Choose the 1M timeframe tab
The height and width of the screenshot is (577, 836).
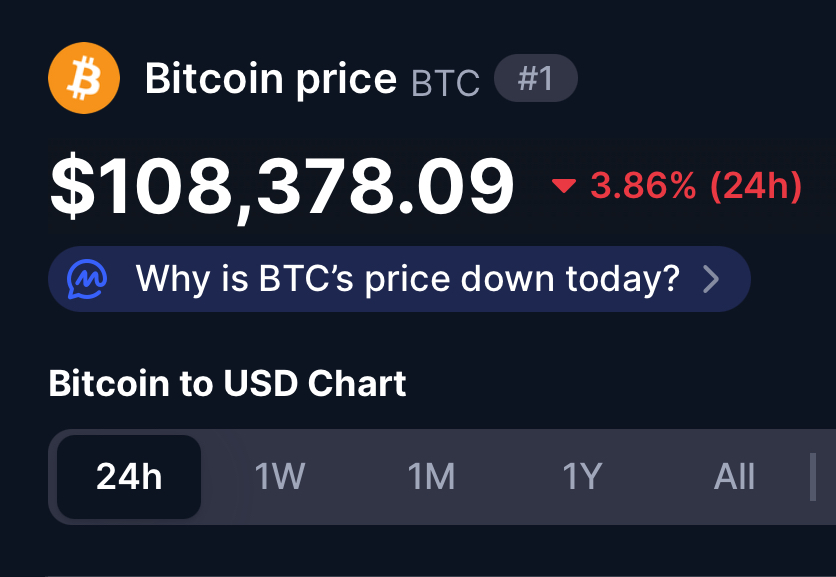[x=431, y=477]
